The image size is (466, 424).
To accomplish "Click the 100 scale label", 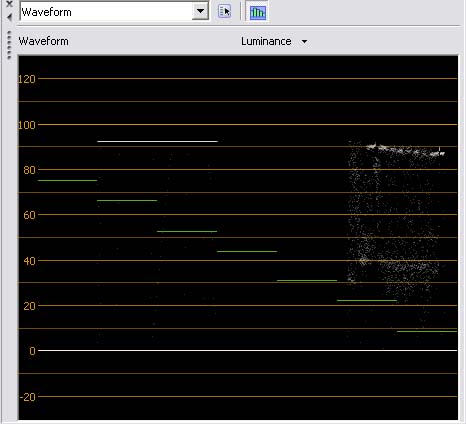I will (27, 125).
